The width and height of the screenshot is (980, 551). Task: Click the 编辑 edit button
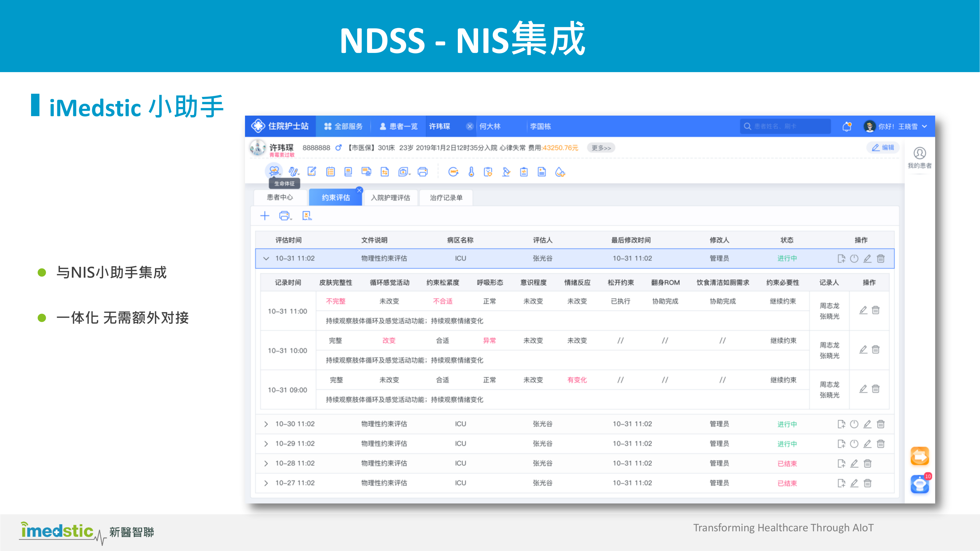[882, 148]
